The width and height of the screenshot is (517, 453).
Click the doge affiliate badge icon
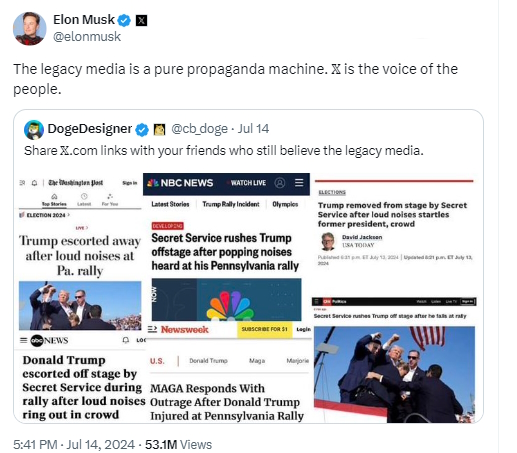(159, 130)
